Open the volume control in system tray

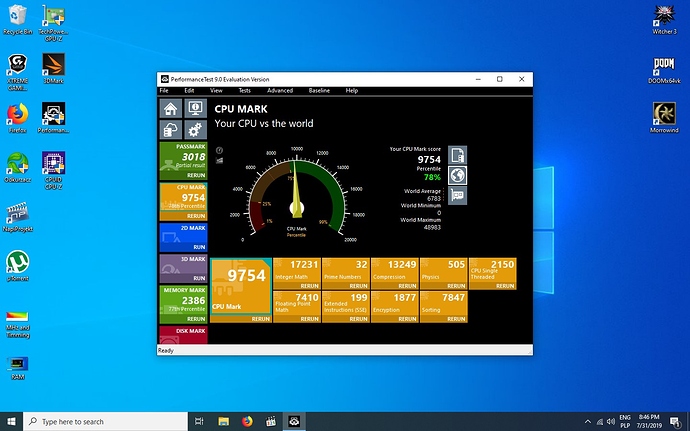[610, 421]
